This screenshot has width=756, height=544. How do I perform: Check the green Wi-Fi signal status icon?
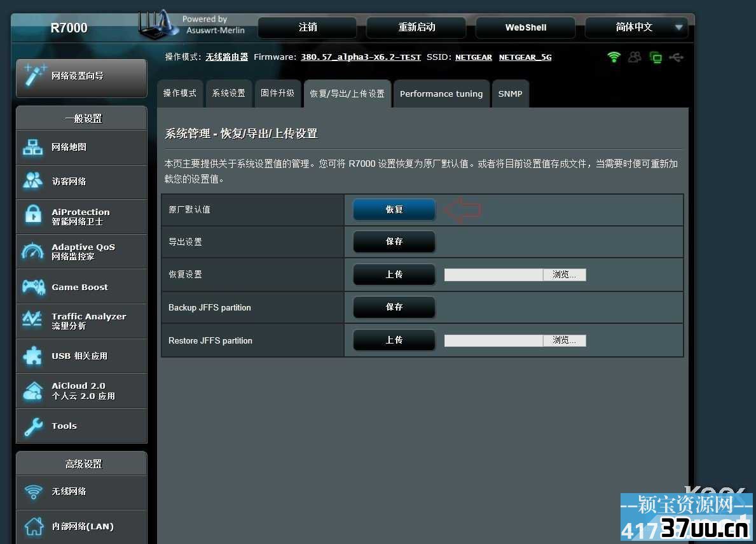614,57
